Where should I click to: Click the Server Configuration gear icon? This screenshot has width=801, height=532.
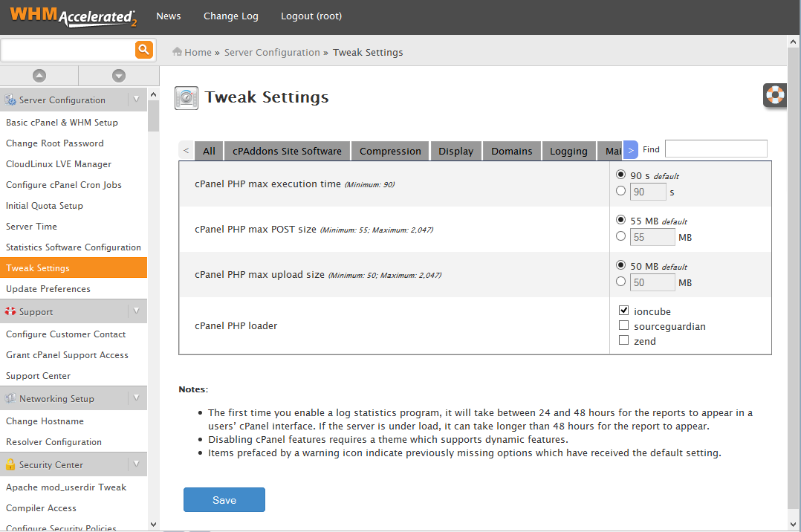(10, 100)
